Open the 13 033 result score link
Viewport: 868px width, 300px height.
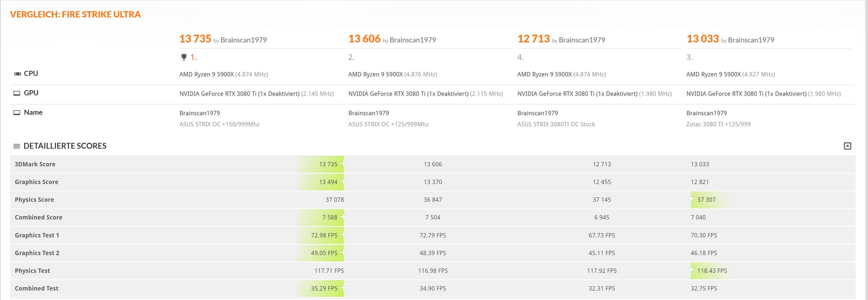702,39
